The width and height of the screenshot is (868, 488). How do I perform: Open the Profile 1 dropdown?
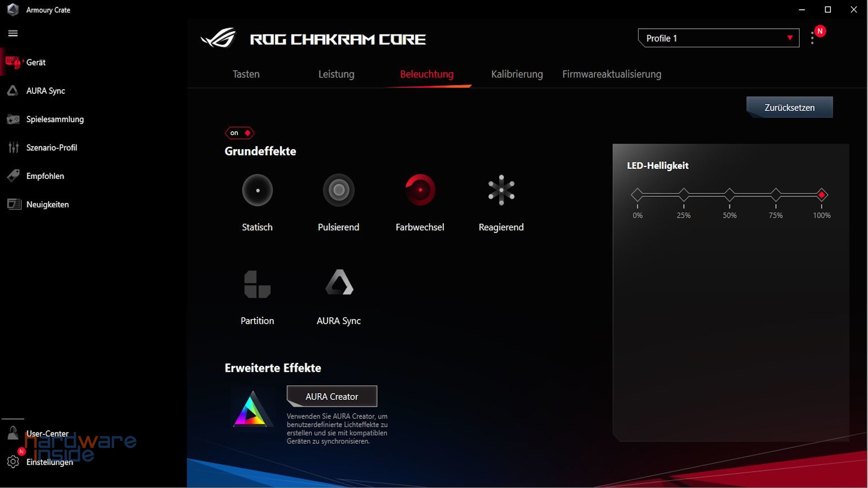click(718, 38)
